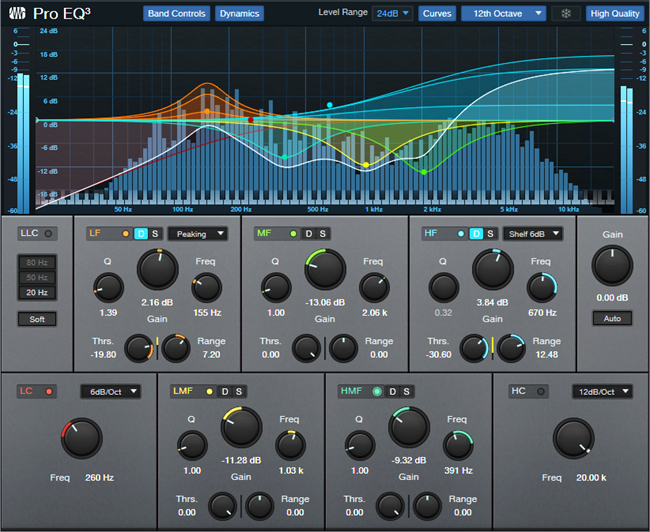650x532 pixels.
Task: Disable HF band dynamics D button
Action: [476, 234]
